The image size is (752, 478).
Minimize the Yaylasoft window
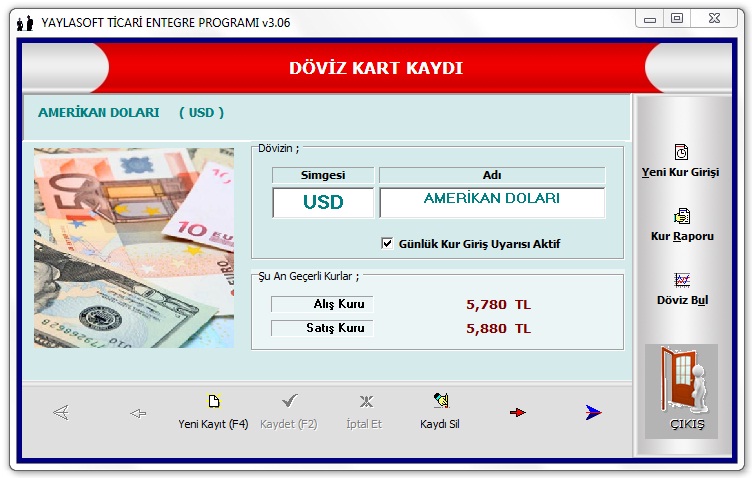pos(650,19)
